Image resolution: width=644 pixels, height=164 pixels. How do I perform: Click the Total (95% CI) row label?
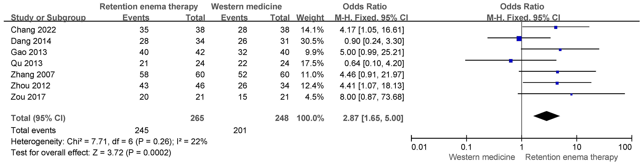(x=38, y=118)
